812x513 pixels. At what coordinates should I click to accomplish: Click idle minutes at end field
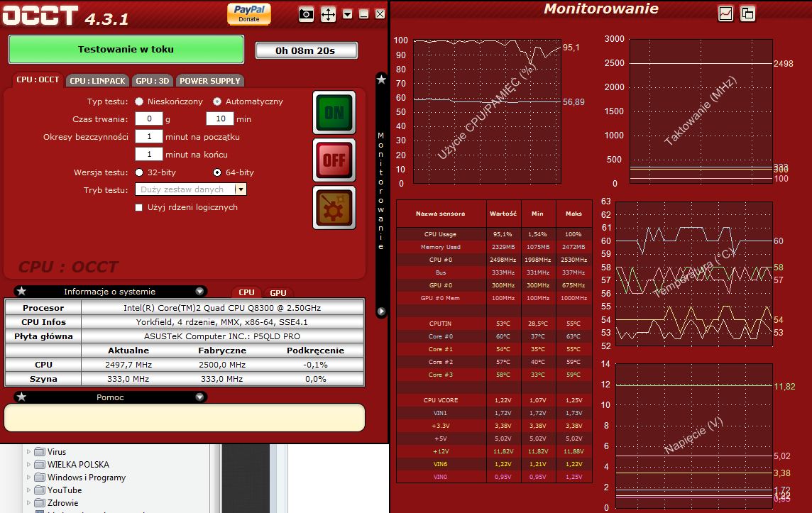(x=149, y=154)
